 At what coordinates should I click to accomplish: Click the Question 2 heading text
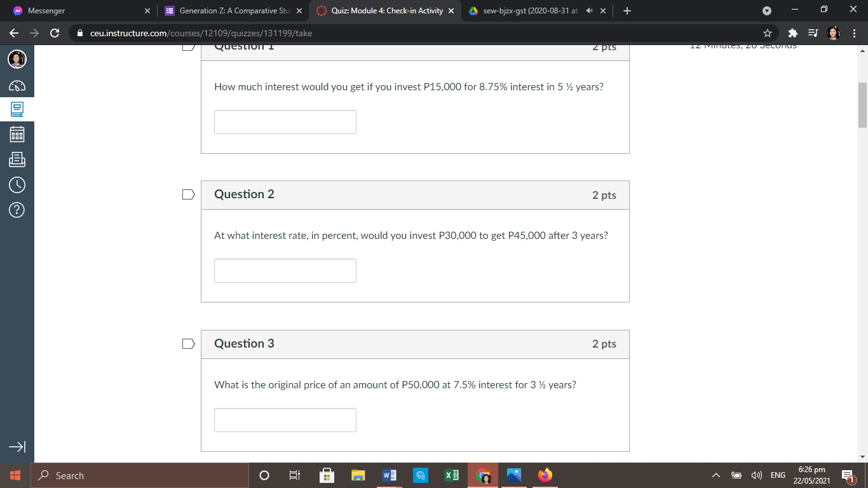coord(244,194)
